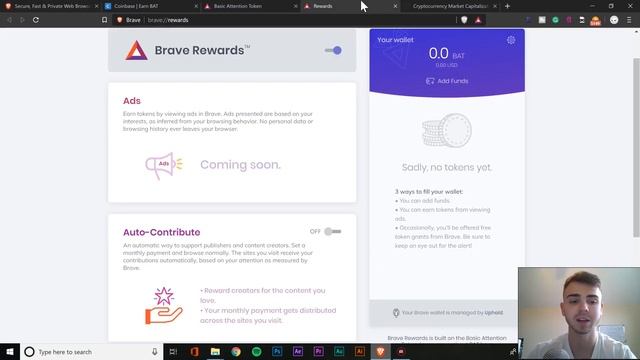This screenshot has width=640, height=360.
Task: Open After Effects from the taskbar
Action: click(298, 351)
